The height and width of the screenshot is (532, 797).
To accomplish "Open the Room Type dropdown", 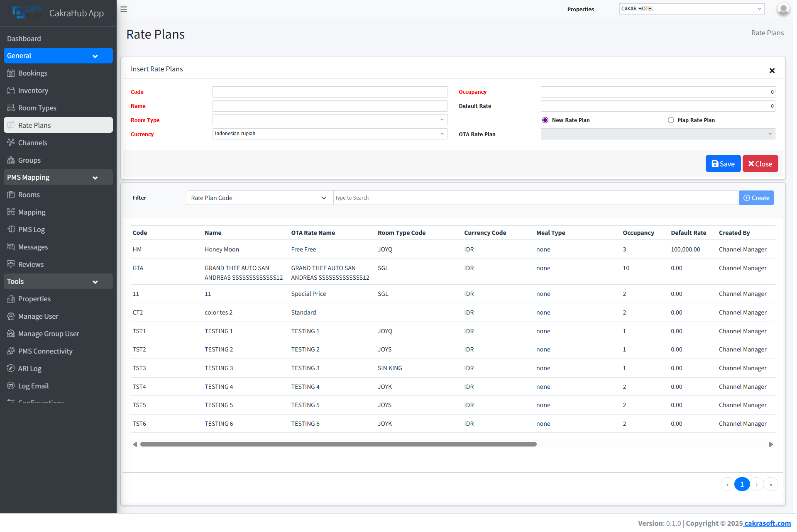I will 330,120.
